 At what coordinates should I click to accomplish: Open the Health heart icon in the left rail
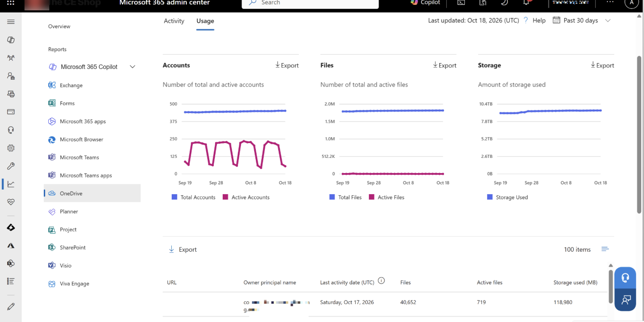pyautogui.click(x=11, y=202)
